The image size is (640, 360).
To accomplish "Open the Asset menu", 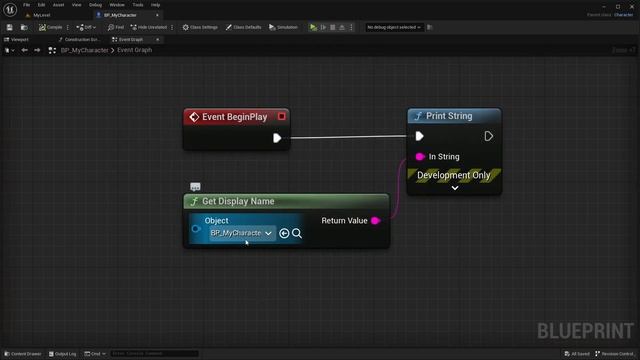I will tap(58, 5).
